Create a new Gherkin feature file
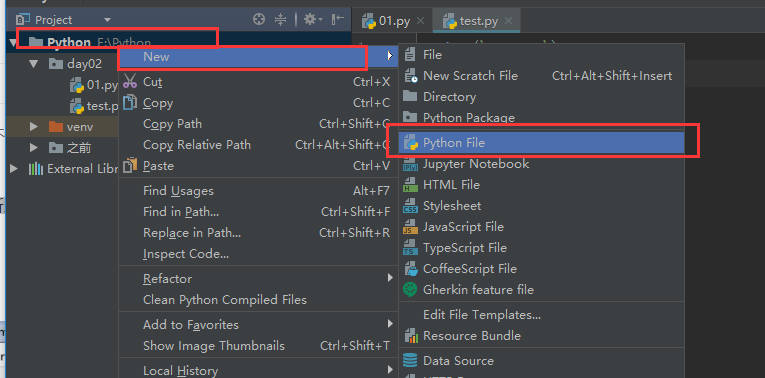The image size is (765, 378). coord(542,289)
